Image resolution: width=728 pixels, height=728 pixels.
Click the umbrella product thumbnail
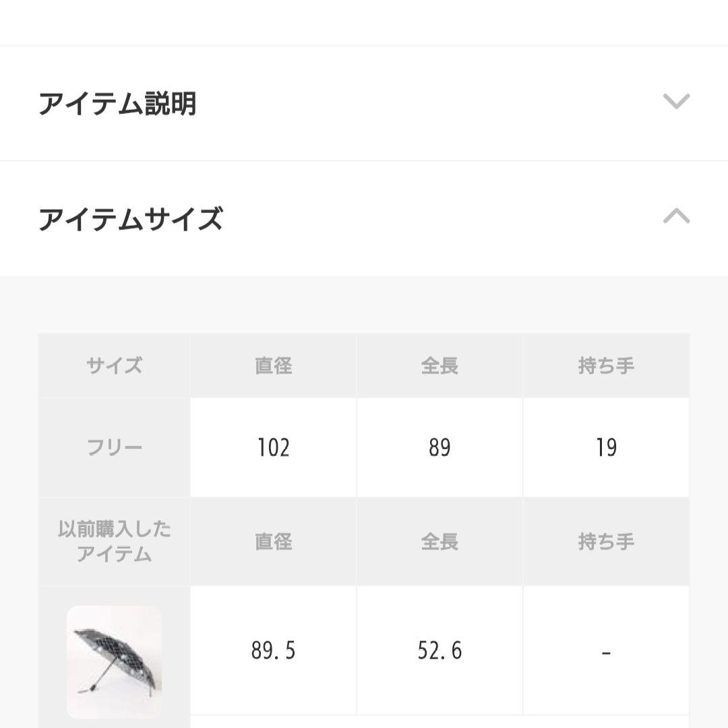[x=113, y=663]
